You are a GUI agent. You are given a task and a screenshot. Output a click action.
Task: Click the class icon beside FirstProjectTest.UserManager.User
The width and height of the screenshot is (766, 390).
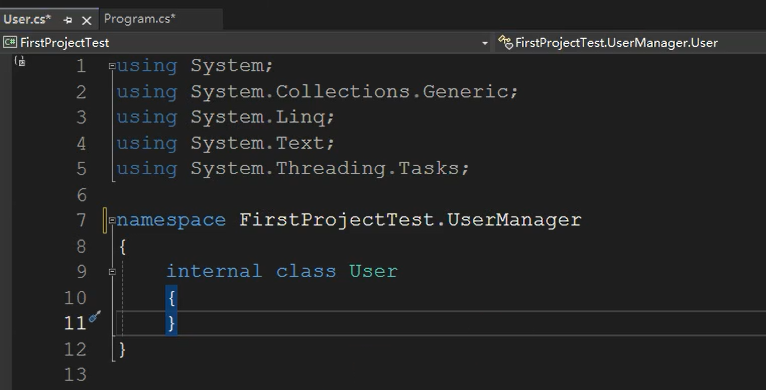[505, 43]
